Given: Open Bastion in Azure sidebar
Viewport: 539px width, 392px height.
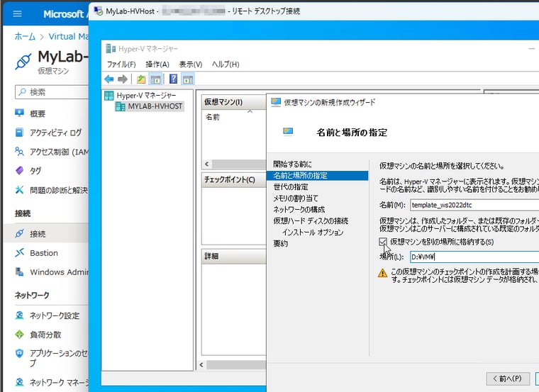Looking at the screenshot, I should 44,253.
